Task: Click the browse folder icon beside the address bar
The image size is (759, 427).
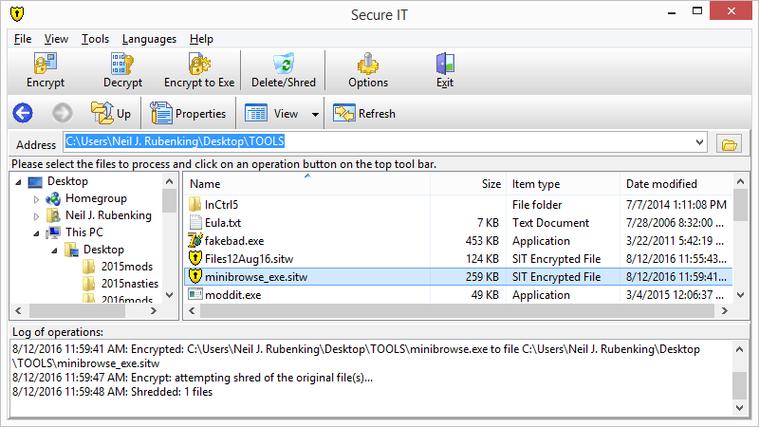Action: click(729, 144)
